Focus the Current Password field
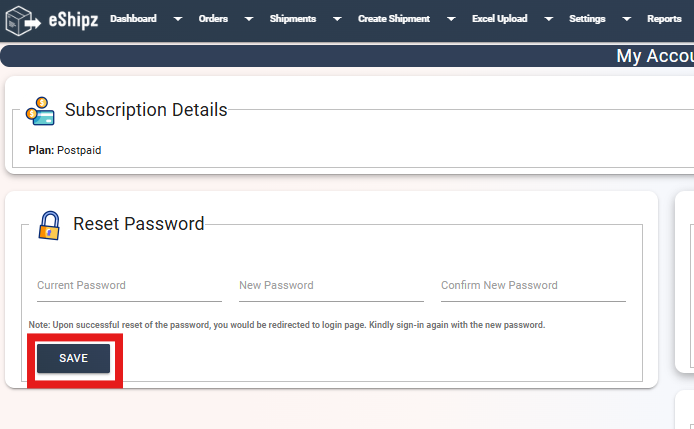This screenshot has width=694, height=429. click(x=129, y=288)
